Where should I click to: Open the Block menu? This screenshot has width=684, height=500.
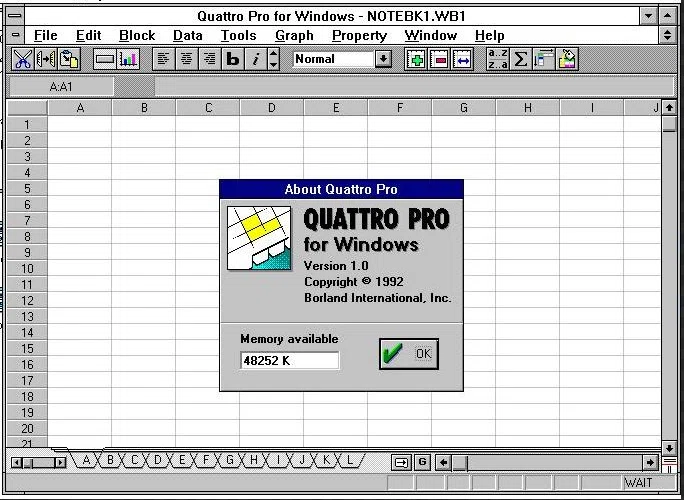pyautogui.click(x=137, y=35)
